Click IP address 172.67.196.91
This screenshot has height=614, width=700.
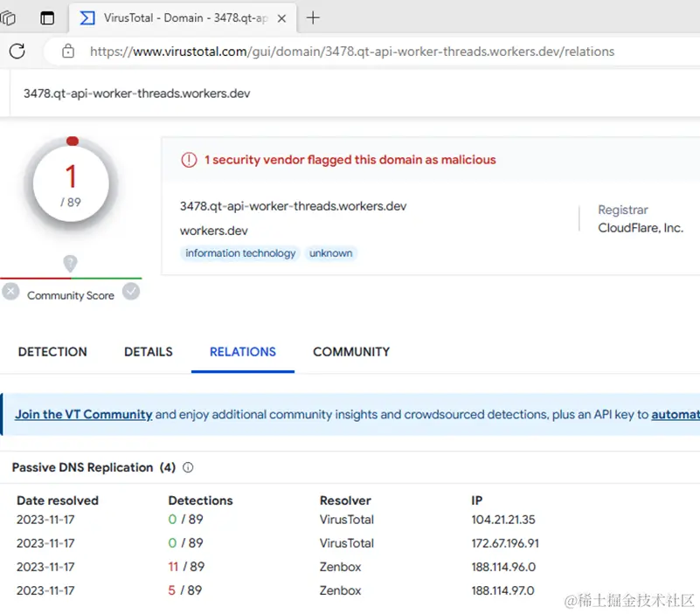(x=505, y=543)
